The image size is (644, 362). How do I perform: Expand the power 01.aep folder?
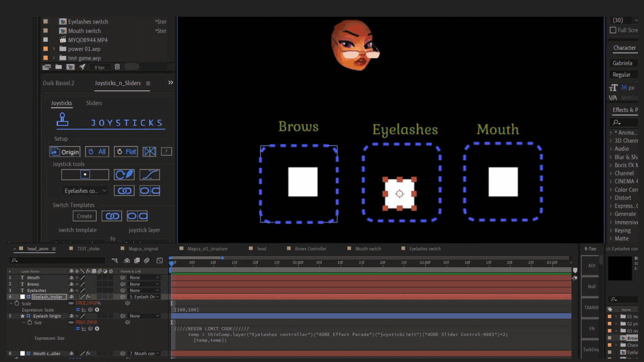(x=54, y=49)
